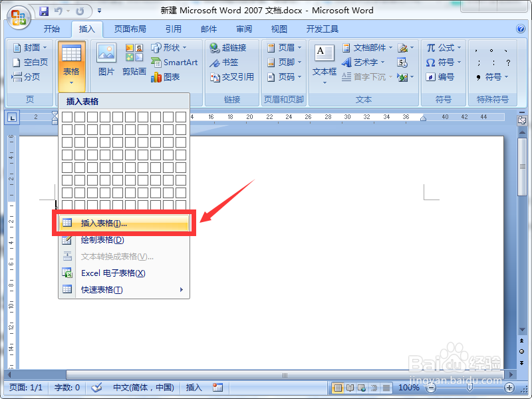532x399 pixels.
Task: Insert the question mark special symbol
Action: [x=508, y=63]
